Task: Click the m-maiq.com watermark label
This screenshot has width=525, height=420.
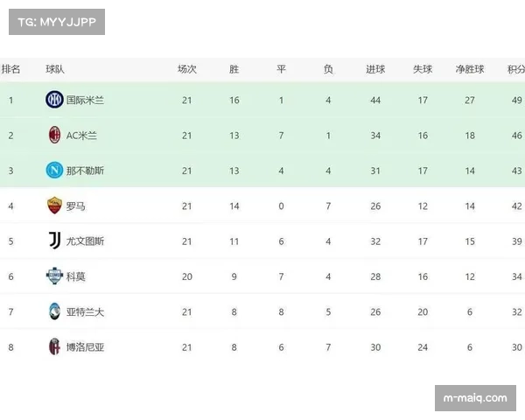Action: point(475,398)
